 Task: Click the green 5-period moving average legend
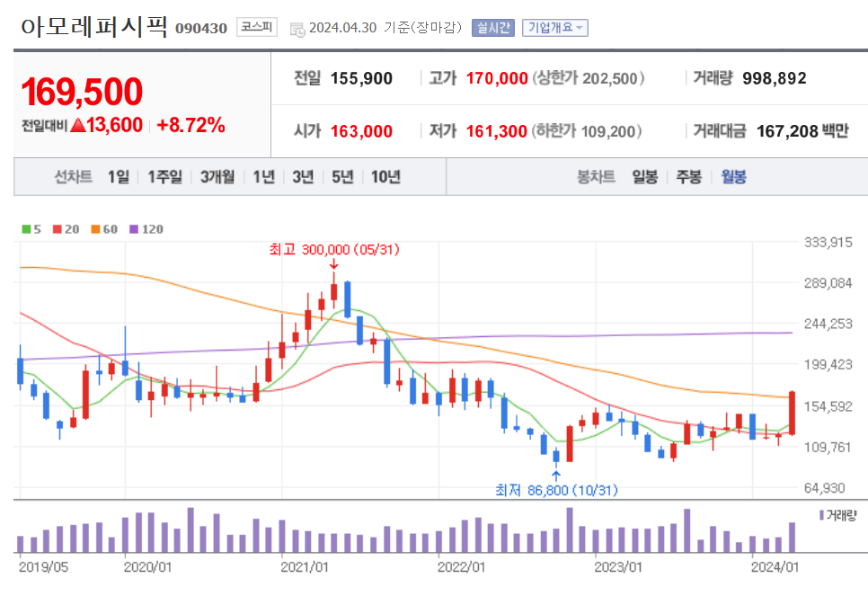[31, 229]
